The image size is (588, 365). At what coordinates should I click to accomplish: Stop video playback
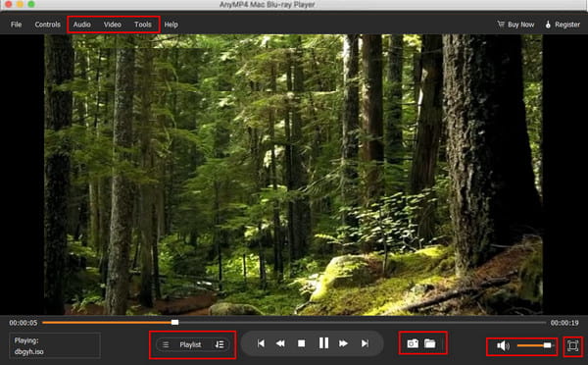301,343
